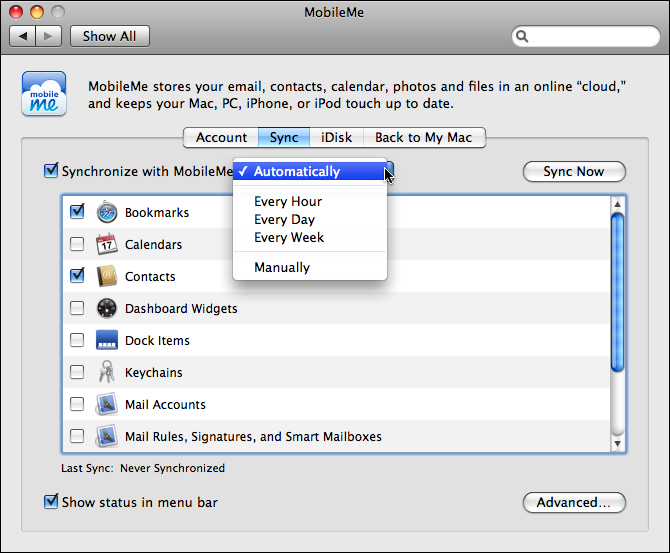
Task: Click the Safari compass icon beside Bookmarks
Action: tap(107, 212)
